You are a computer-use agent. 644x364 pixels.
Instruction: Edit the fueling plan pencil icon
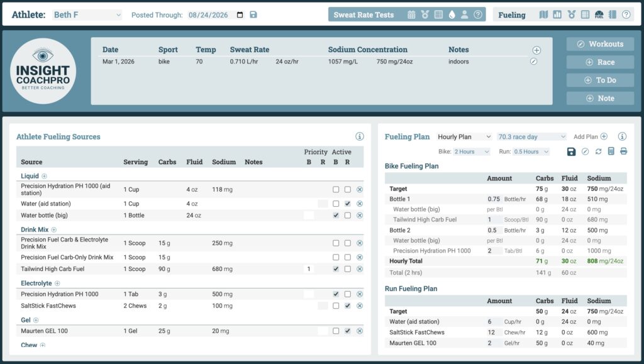pos(586,152)
